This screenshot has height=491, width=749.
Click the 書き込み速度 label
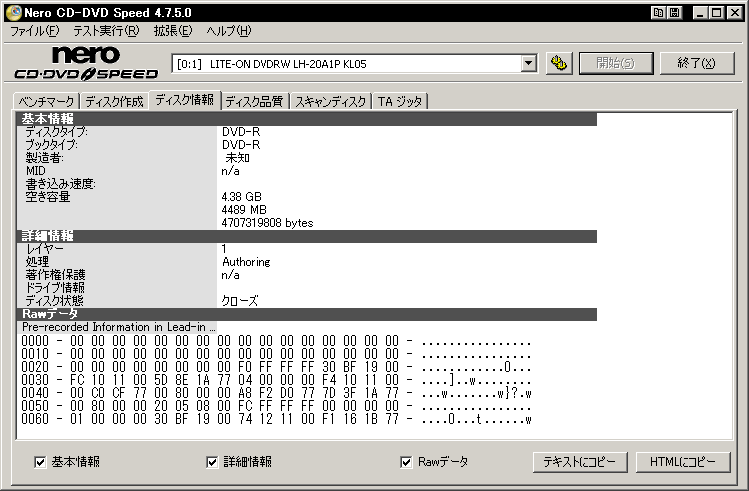[x=60, y=184]
